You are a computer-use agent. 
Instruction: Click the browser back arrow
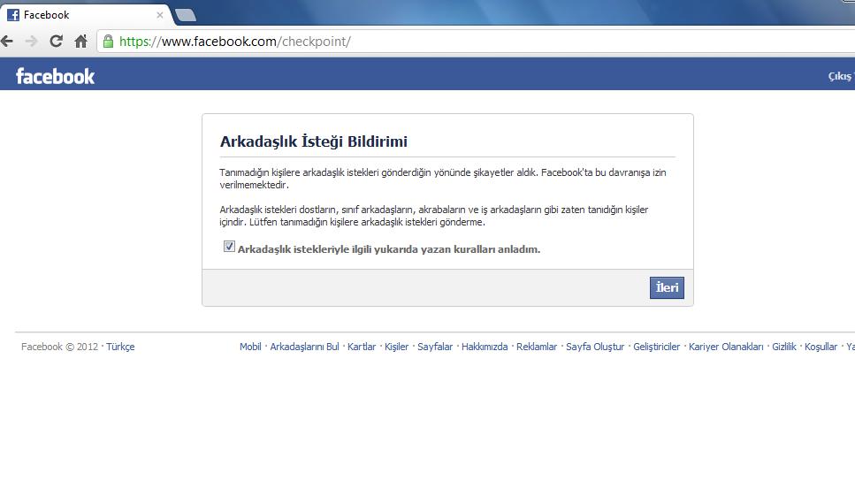click(6, 41)
